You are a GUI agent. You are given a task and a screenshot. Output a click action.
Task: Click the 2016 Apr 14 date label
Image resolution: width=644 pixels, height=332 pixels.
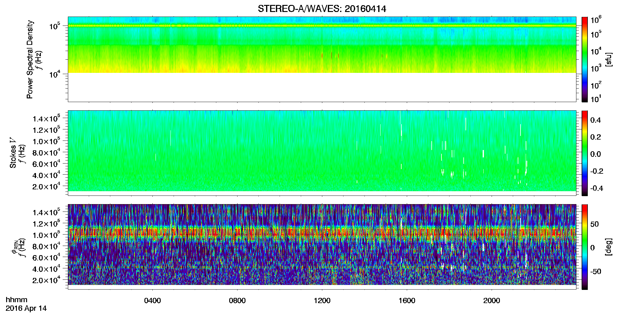[26, 308]
